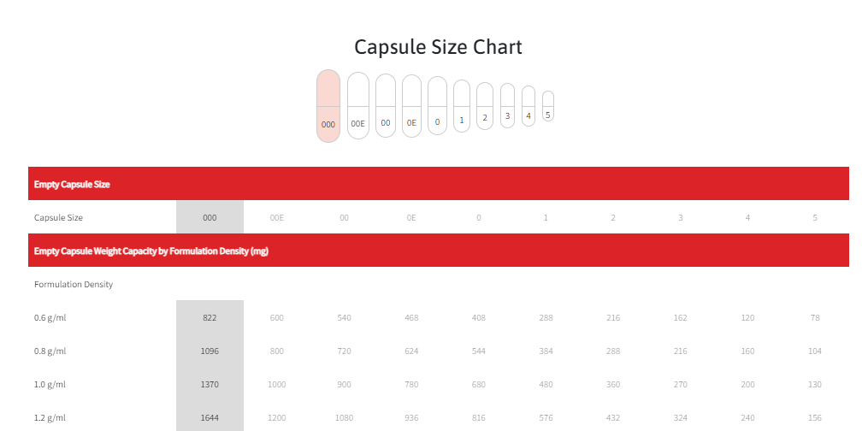Click the Weight Capacity by Formulation Density header
This screenshot has width=868, height=431.
[x=151, y=251]
